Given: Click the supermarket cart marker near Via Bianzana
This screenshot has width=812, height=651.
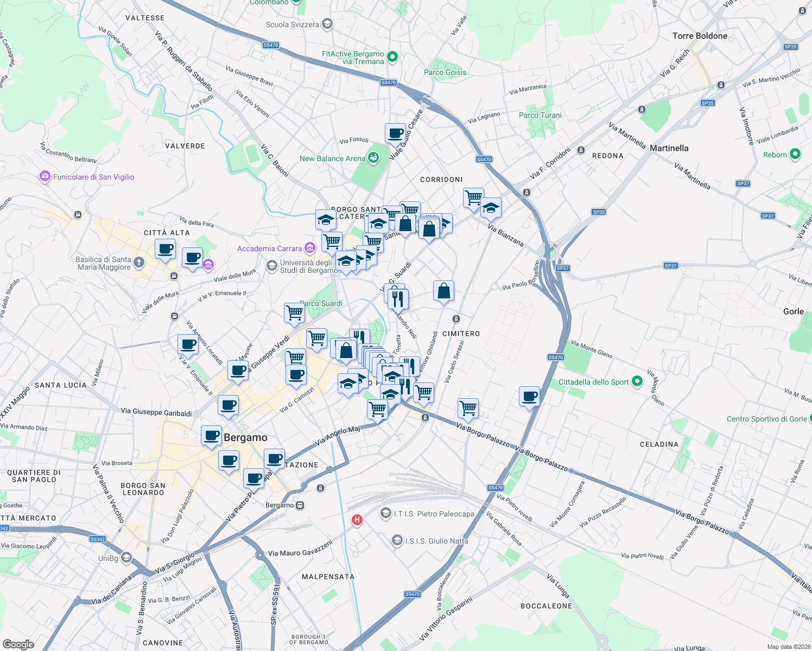Looking at the screenshot, I should click(473, 198).
